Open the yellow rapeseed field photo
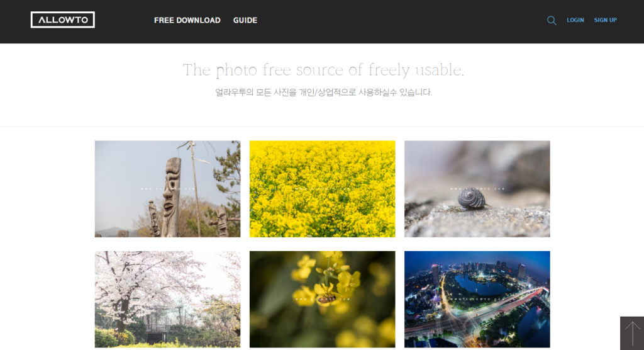This screenshot has height=350, width=644. click(x=323, y=189)
